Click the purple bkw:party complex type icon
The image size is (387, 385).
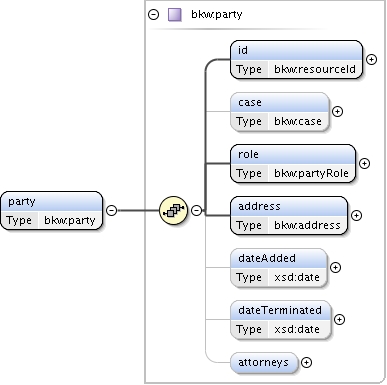click(175, 15)
